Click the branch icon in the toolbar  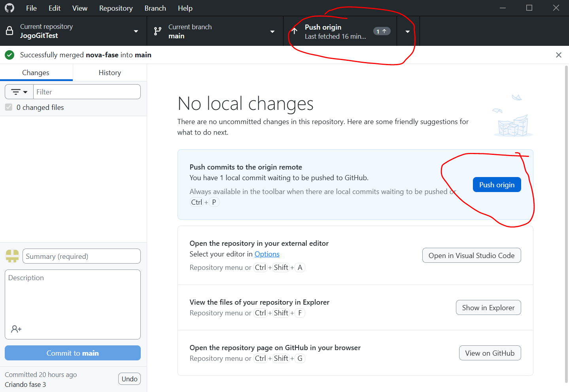[x=158, y=31]
